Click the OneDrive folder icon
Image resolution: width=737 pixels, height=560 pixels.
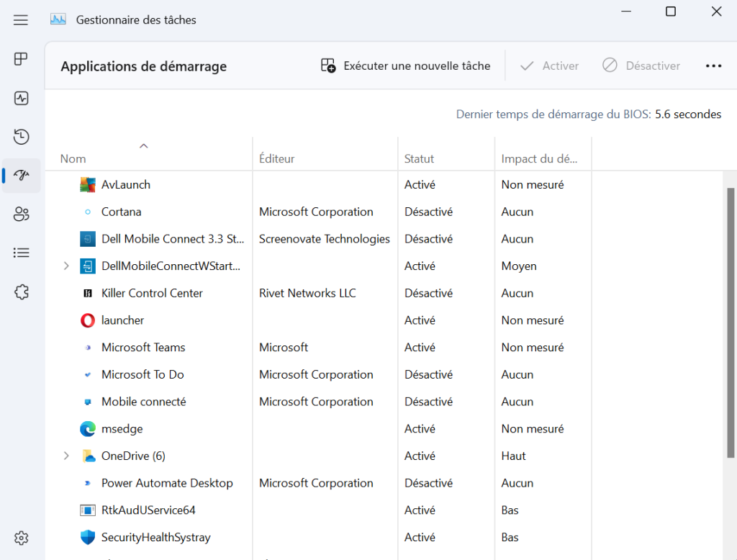pos(89,456)
